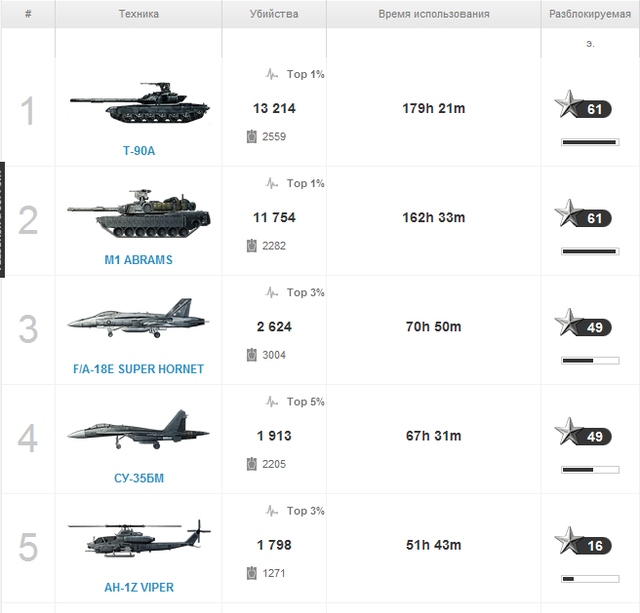Click the AH-1Z Viper helicopter image
640x613 pixels.
coord(139,539)
